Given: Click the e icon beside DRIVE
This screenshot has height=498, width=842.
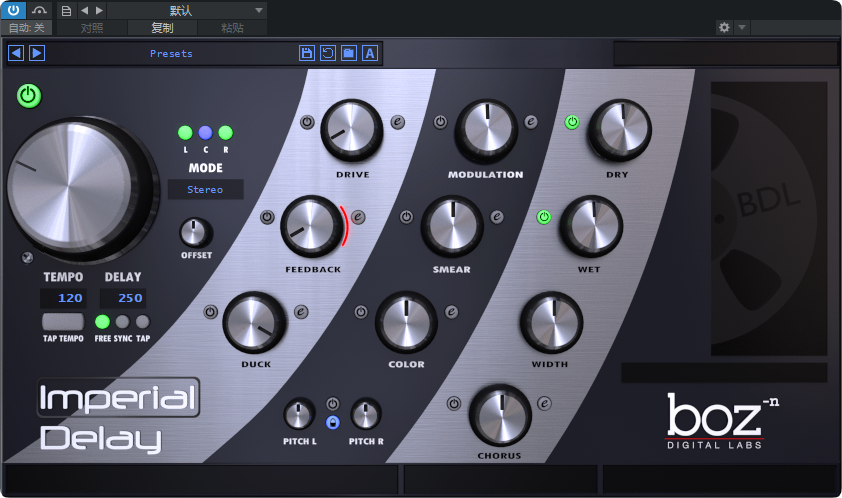Looking at the screenshot, I should click(397, 122).
